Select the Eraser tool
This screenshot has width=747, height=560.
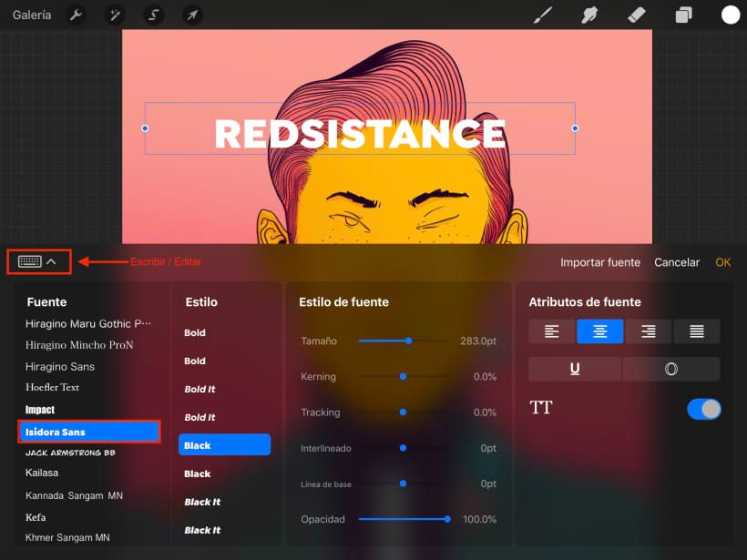[x=637, y=15]
